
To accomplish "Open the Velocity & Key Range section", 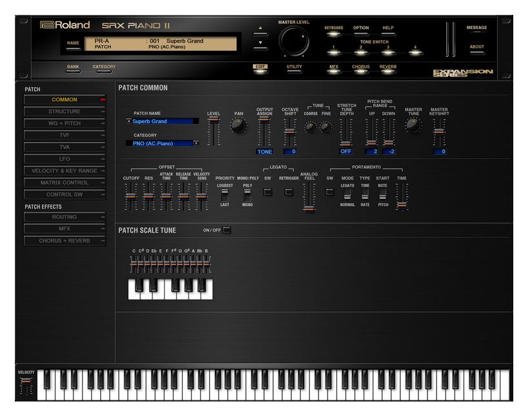I will pyautogui.click(x=65, y=170).
